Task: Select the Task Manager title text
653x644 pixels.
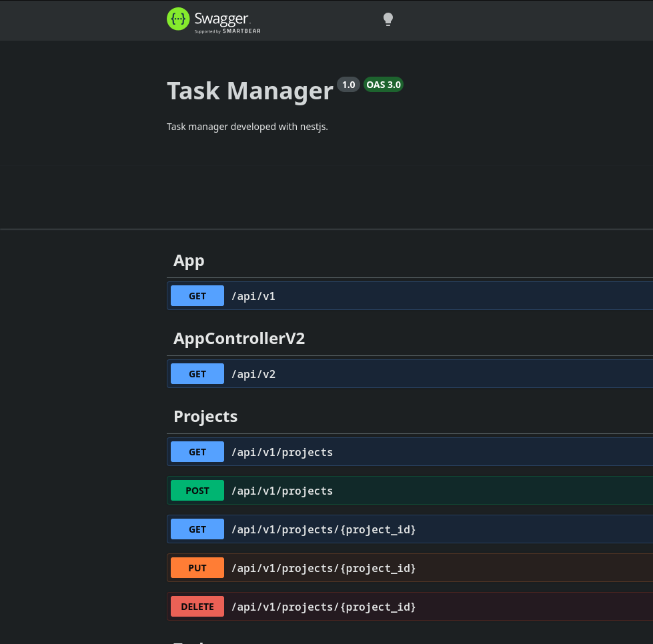Action: [250, 90]
